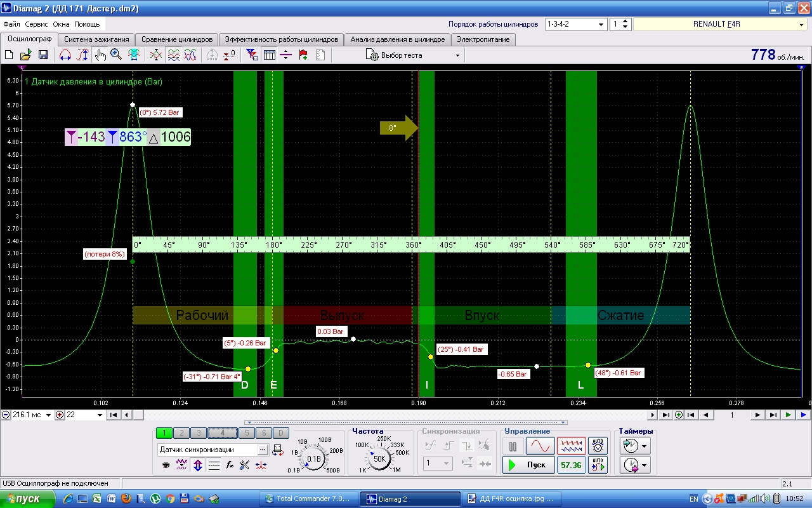Image resolution: width=812 pixels, height=508 pixels.
Task: Switch to the Система зажигания tab
Action: pos(96,39)
